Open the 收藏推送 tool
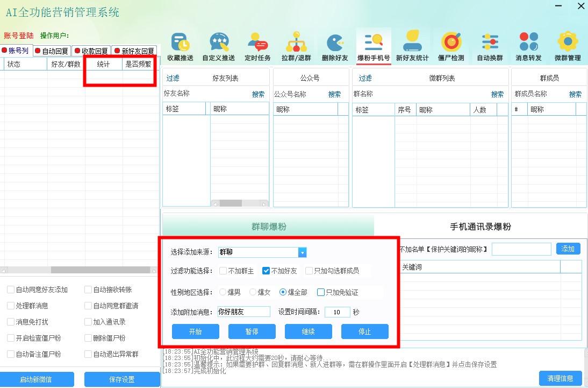588x388 pixels. pos(181,47)
